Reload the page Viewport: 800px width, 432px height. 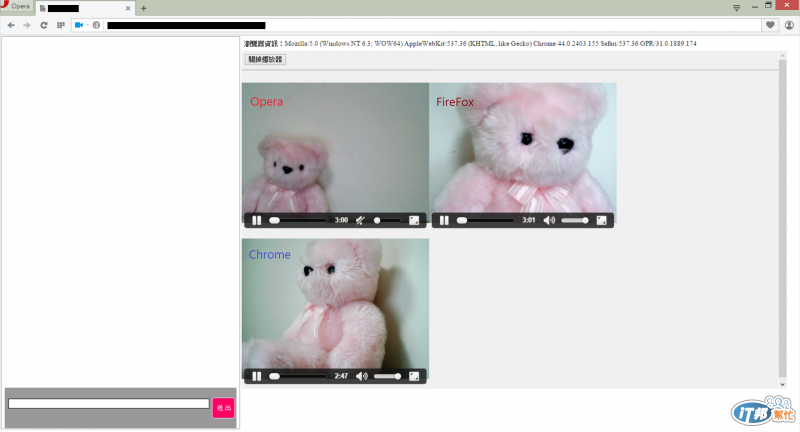[x=44, y=25]
